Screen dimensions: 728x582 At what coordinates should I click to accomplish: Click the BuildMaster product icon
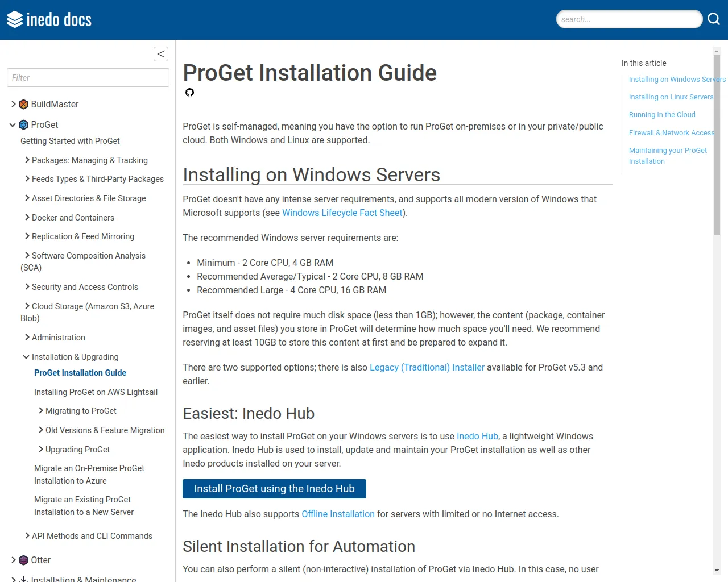(x=24, y=105)
